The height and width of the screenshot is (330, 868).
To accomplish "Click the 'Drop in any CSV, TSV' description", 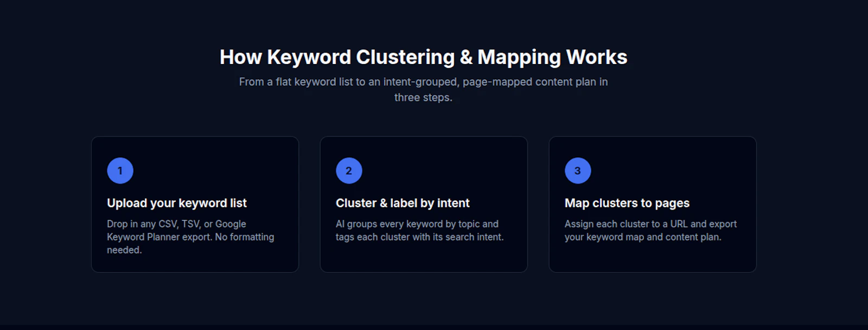I will pyautogui.click(x=190, y=237).
